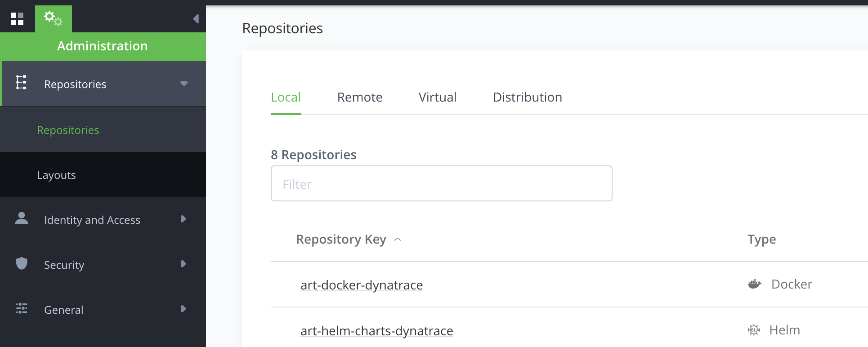Image resolution: width=868 pixels, height=347 pixels.
Task: Open art-helm-charts-dynatrace repository link
Action: [376, 331]
